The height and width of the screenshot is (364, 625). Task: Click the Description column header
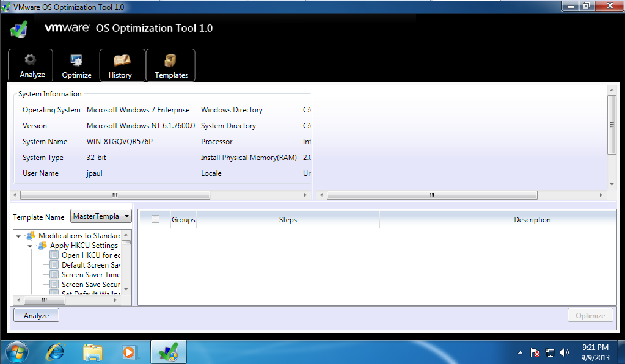532,220
